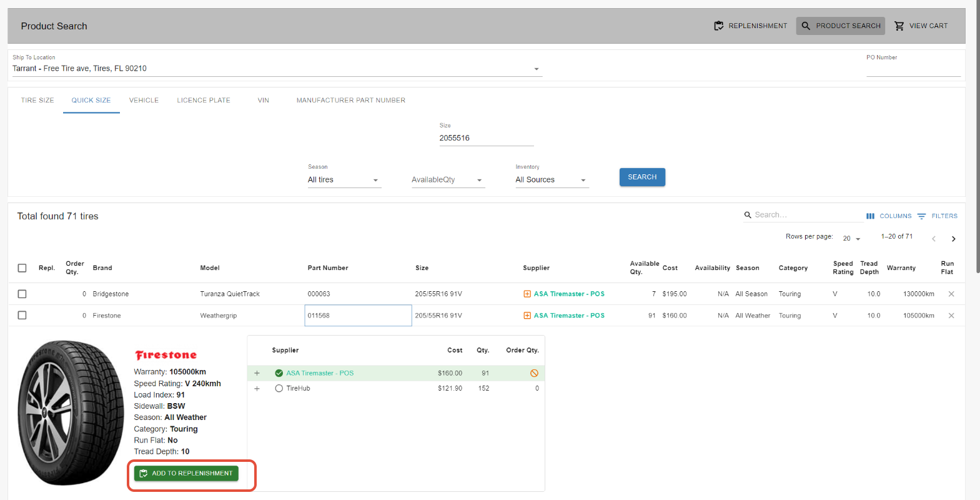This screenshot has height=500, width=980.
Task: Expand suppliers plus icon on Firestone row
Action: coord(527,316)
